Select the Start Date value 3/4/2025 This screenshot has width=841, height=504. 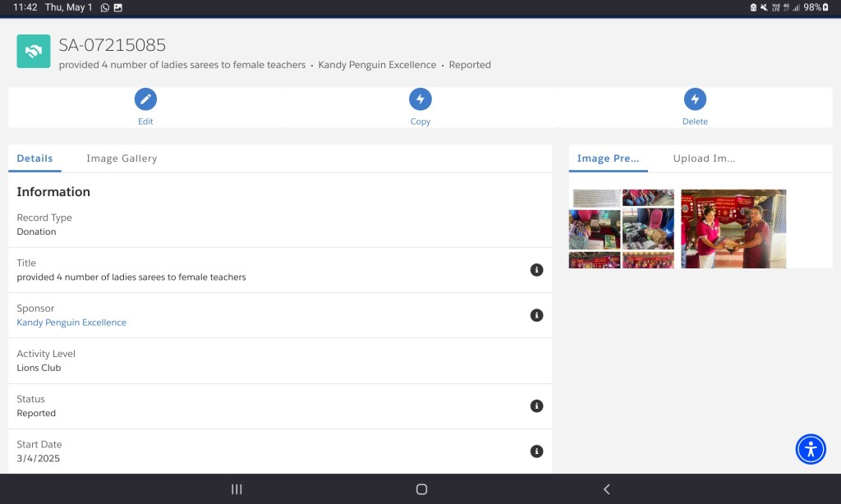[x=38, y=458]
